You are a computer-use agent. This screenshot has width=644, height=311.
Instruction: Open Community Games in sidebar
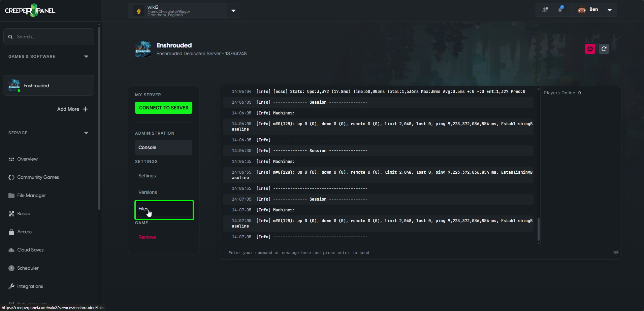(x=38, y=177)
